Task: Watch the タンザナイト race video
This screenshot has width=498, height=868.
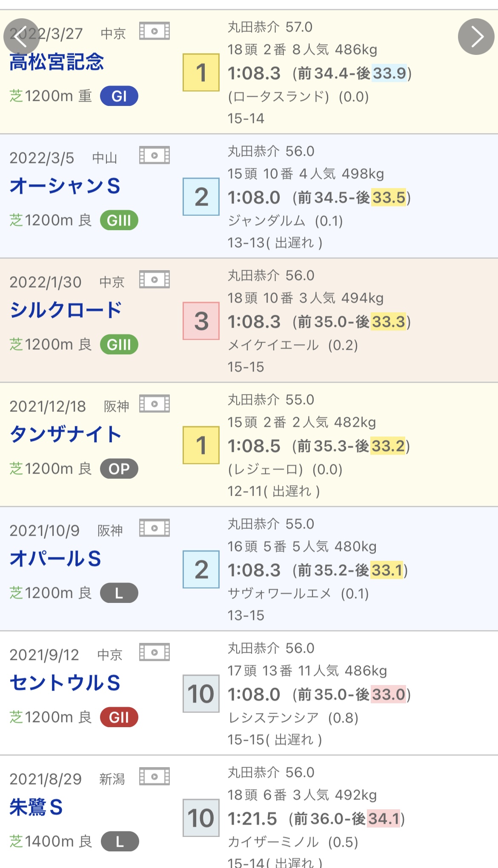Action: pos(155,404)
